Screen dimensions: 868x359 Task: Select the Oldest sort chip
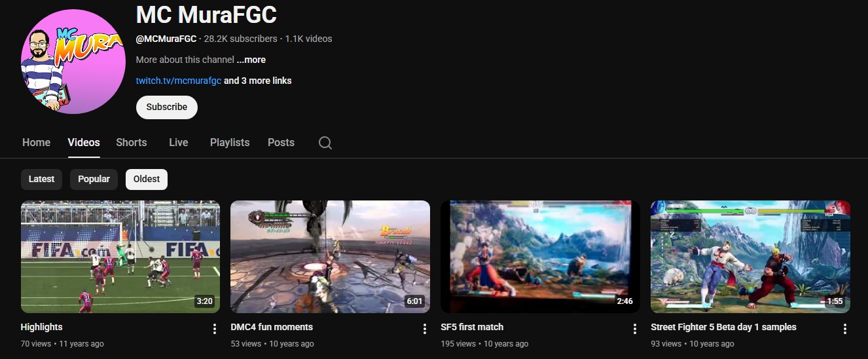147,179
